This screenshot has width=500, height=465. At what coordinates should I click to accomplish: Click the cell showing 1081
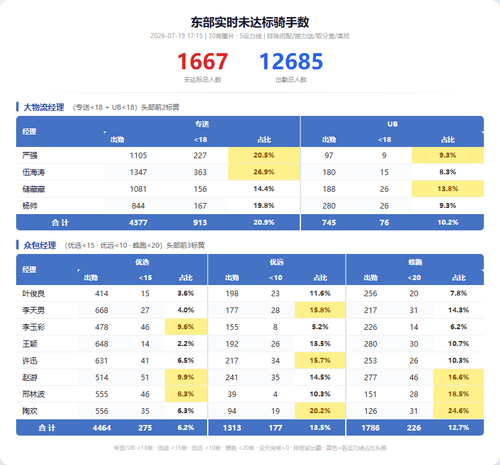click(138, 189)
